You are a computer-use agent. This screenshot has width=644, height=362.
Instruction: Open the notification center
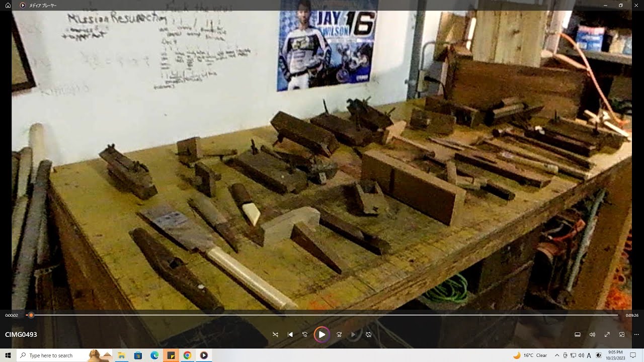(x=633, y=355)
